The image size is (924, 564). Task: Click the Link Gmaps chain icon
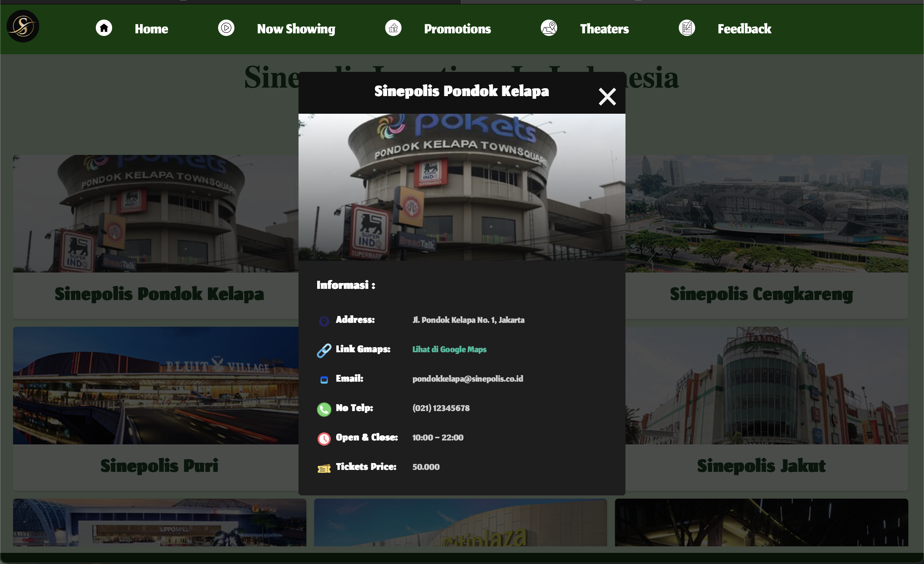click(x=324, y=350)
